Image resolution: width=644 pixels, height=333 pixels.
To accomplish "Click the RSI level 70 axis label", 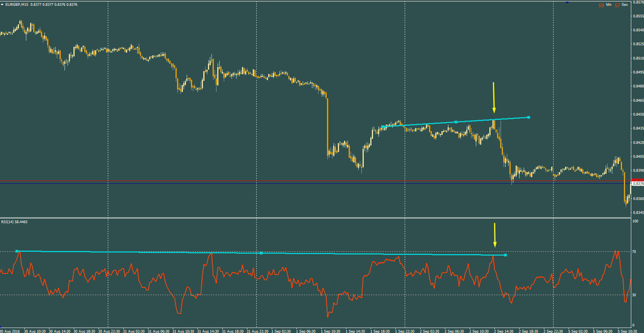I will coord(634,252).
